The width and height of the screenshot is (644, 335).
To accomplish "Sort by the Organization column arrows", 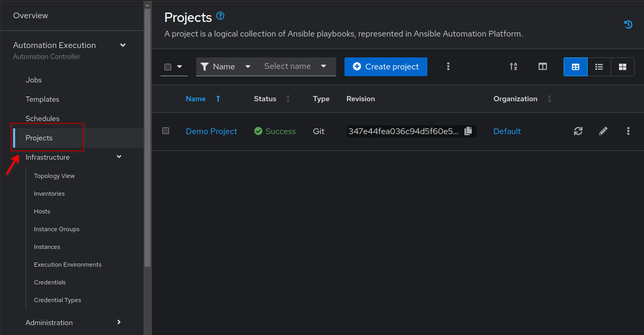I will pyautogui.click(x=549, y=99).
